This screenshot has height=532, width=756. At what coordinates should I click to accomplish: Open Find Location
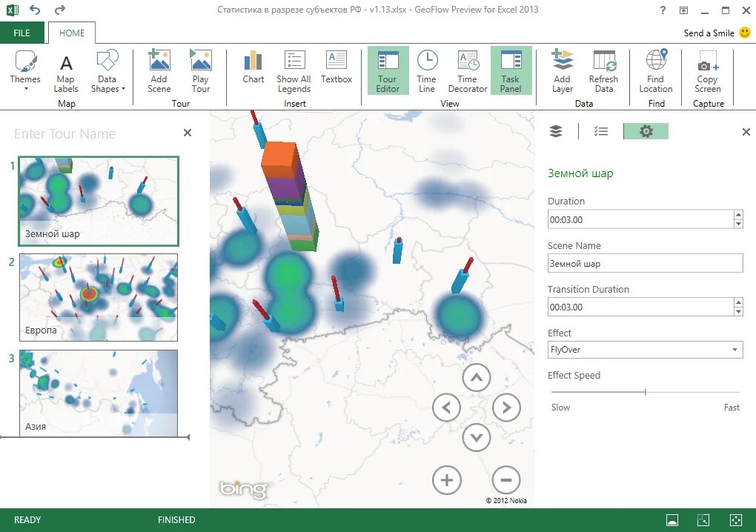click(656, 71)
